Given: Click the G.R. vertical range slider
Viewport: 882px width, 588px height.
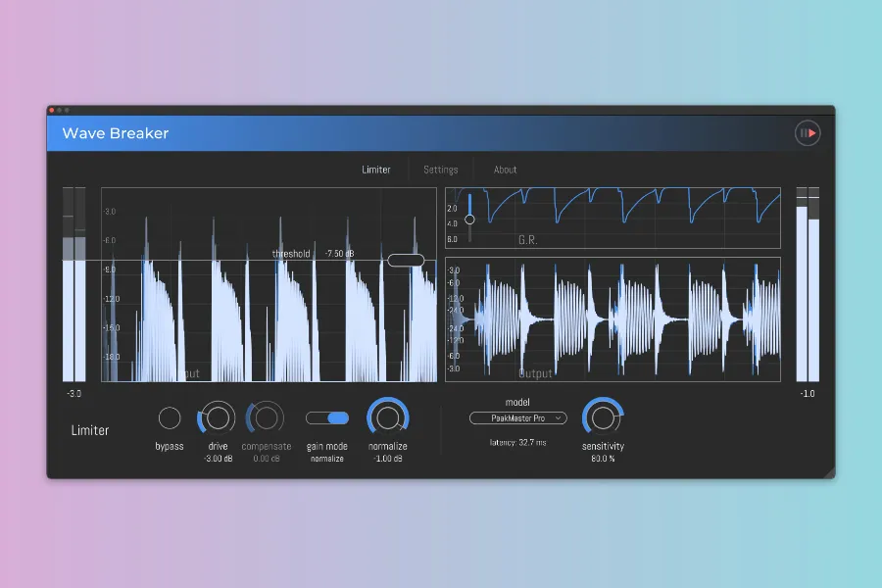Looking at the screenshot, I should [470, 219].
